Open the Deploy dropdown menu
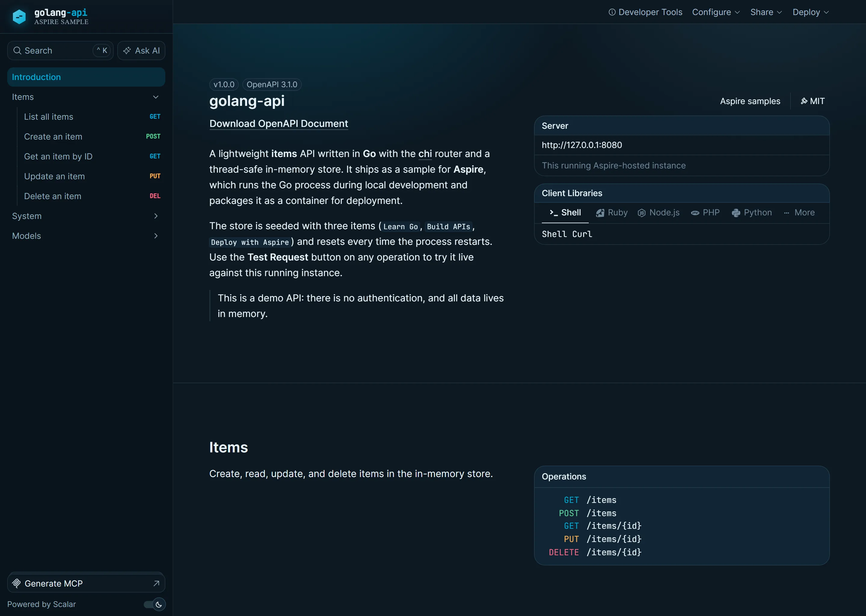 click(x=811, y=12)
